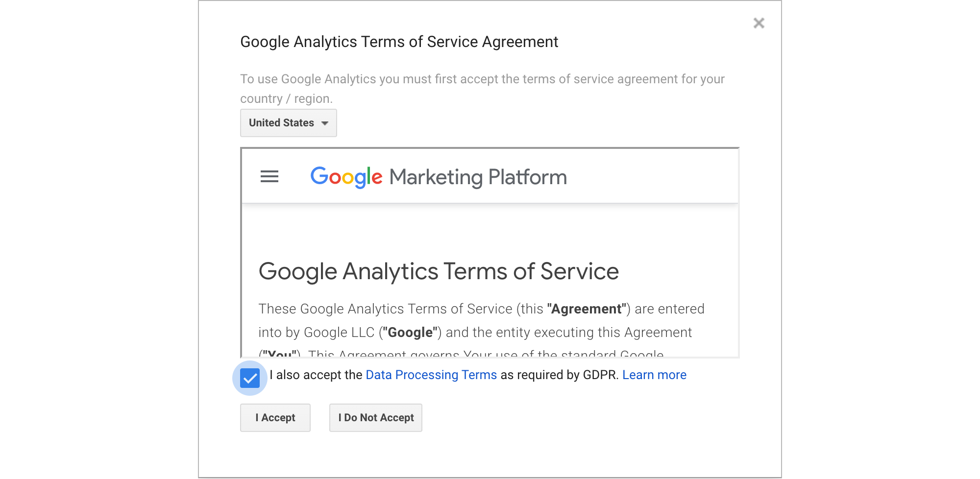The image size is (980, 479).
Task: Follow the Learn more link
Action: [654, 375]
